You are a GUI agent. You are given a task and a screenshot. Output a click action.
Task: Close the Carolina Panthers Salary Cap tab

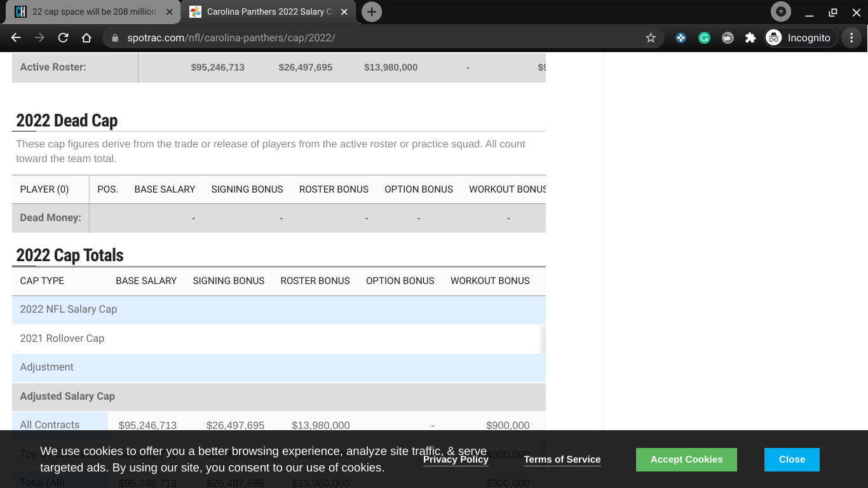coord(344,12)
